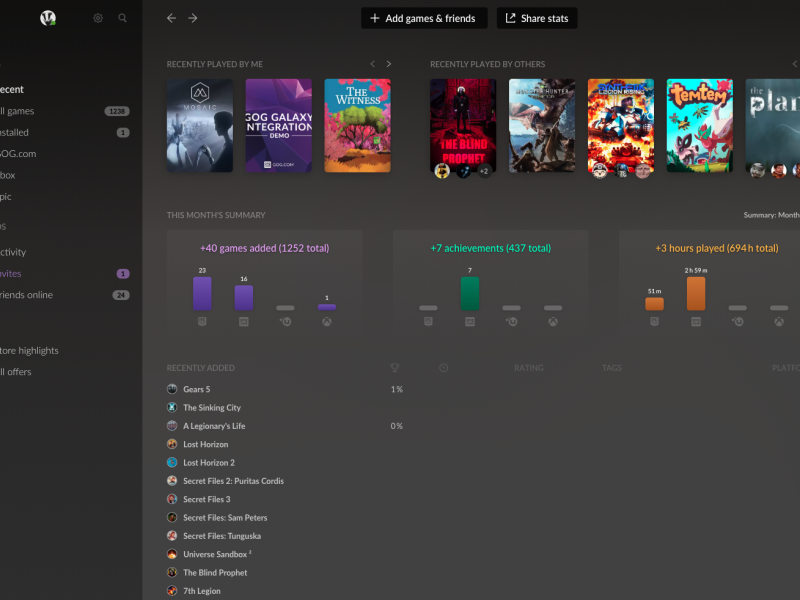Click the purple 16 games-added bar
The width and height of the screenshot is (800, 600).
click(x=243, y=297)
